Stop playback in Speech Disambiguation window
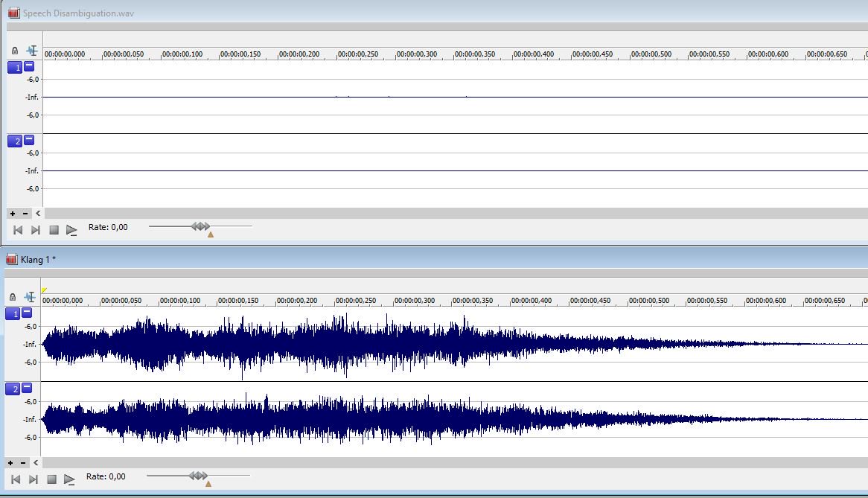 click(54, 230)
